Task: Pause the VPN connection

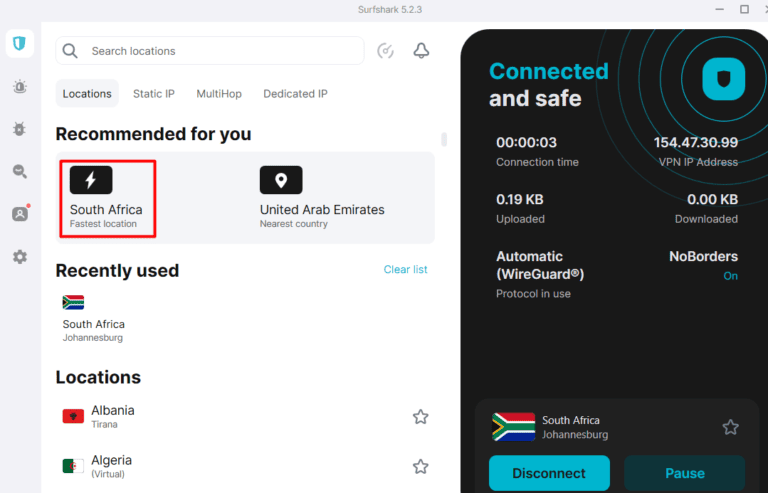Action: click(x=684, y=473)
